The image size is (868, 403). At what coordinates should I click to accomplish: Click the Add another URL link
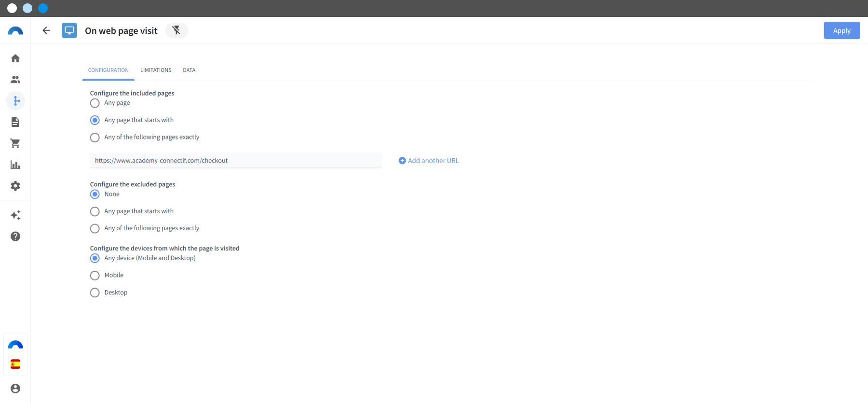point(429,161)
